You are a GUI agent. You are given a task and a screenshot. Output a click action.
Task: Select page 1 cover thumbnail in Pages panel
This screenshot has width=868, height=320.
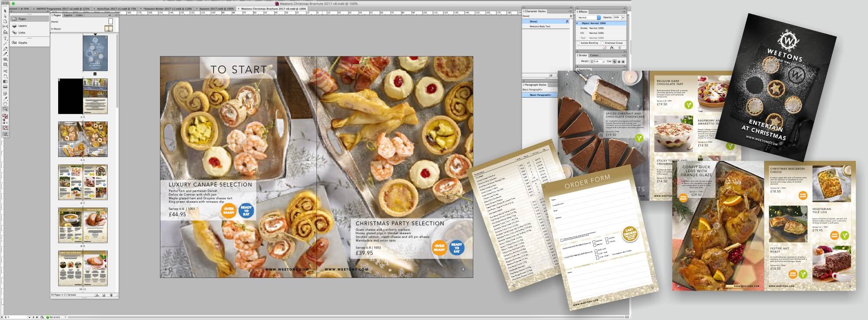pyautogui.click(x=95, y=53)
